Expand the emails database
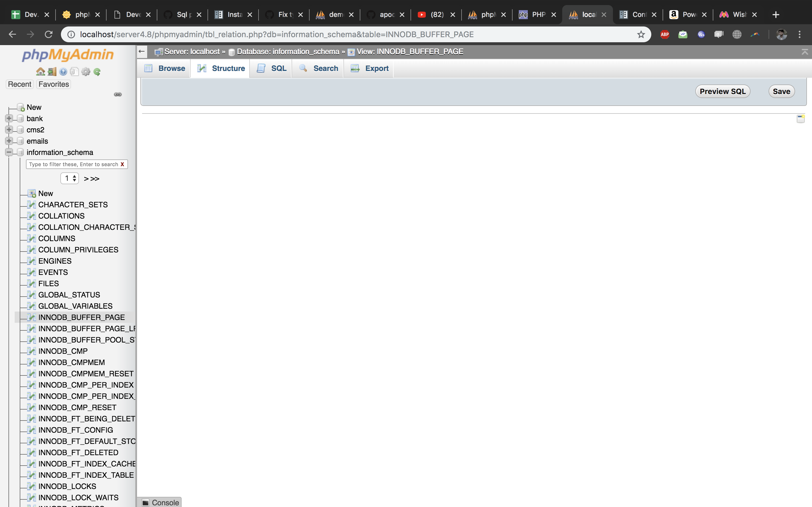This screenshot has width=812, height=507. pos(9,141)
